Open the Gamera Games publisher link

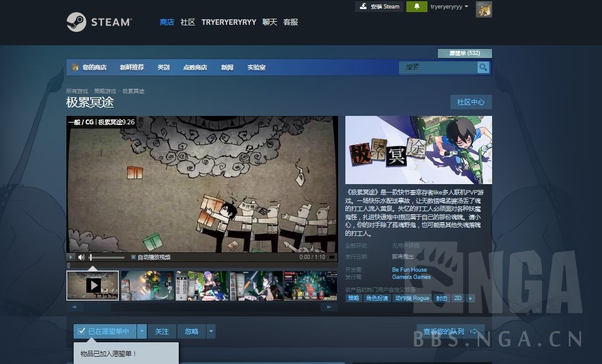(411, 277)
